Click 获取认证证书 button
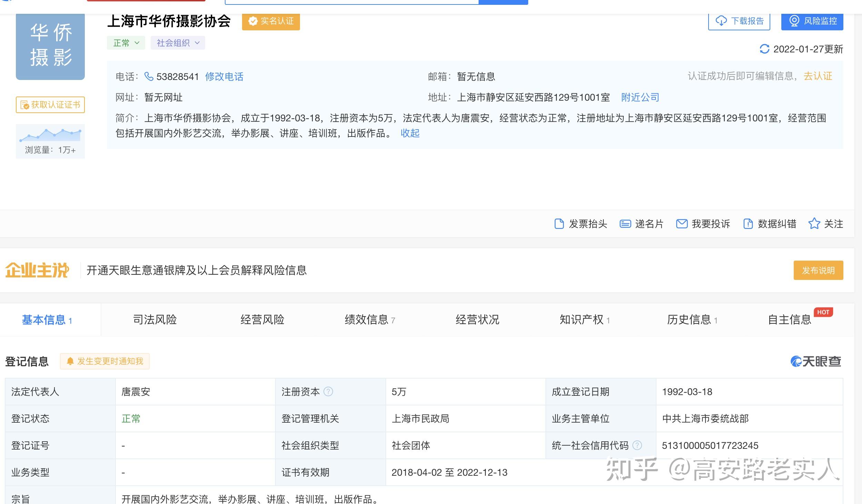This screenshot has height=504, width=862. point(50,105)
